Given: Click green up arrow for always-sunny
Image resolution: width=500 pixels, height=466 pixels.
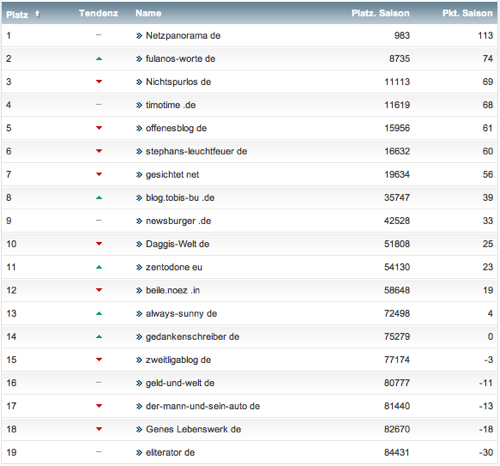Looking at the screenshot, I should point(99,313).
